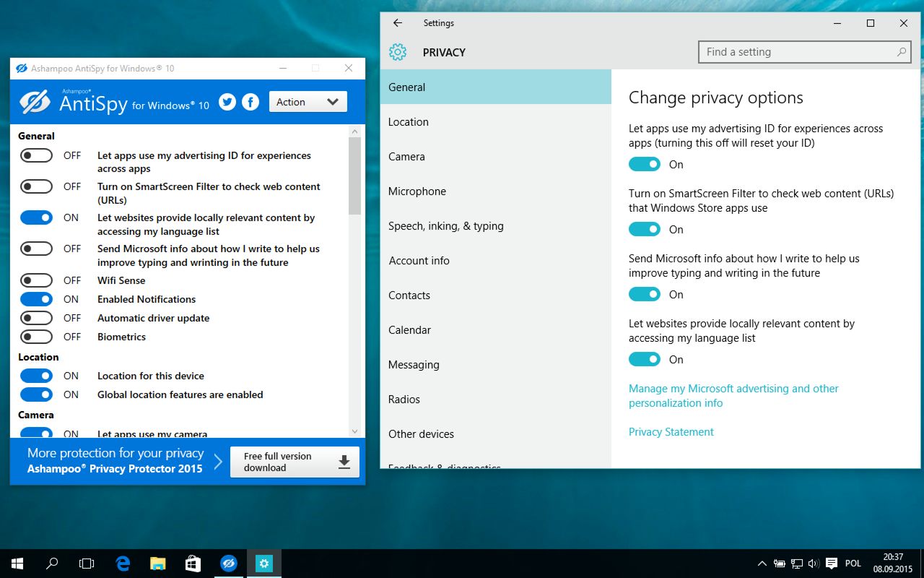924x578 pixels.
Task: Open Radios privacy settings
Action: click(x=496, y=400)
